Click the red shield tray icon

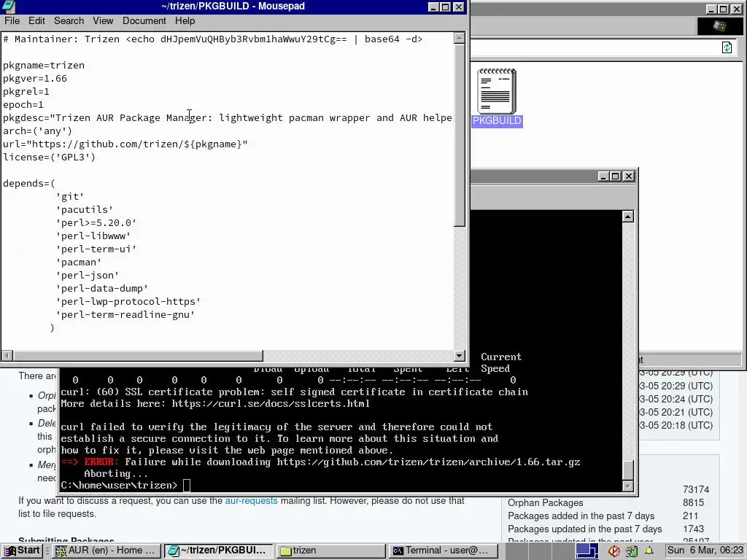[x=614, y=551]
